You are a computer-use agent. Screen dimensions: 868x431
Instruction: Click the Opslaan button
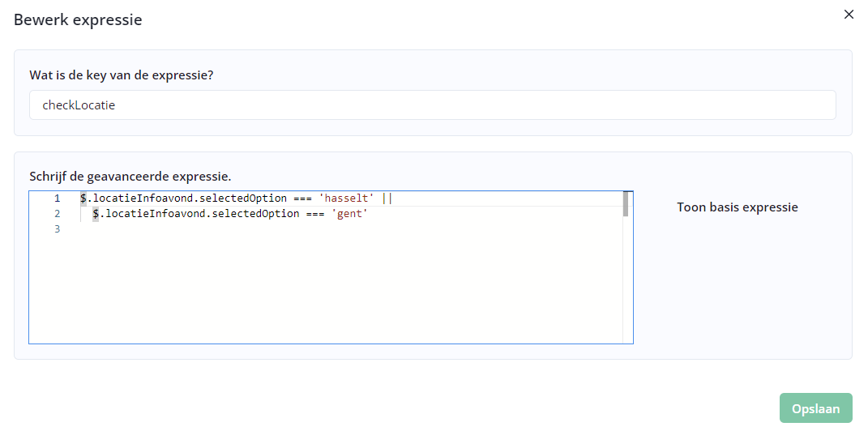[x=815, y=408]
